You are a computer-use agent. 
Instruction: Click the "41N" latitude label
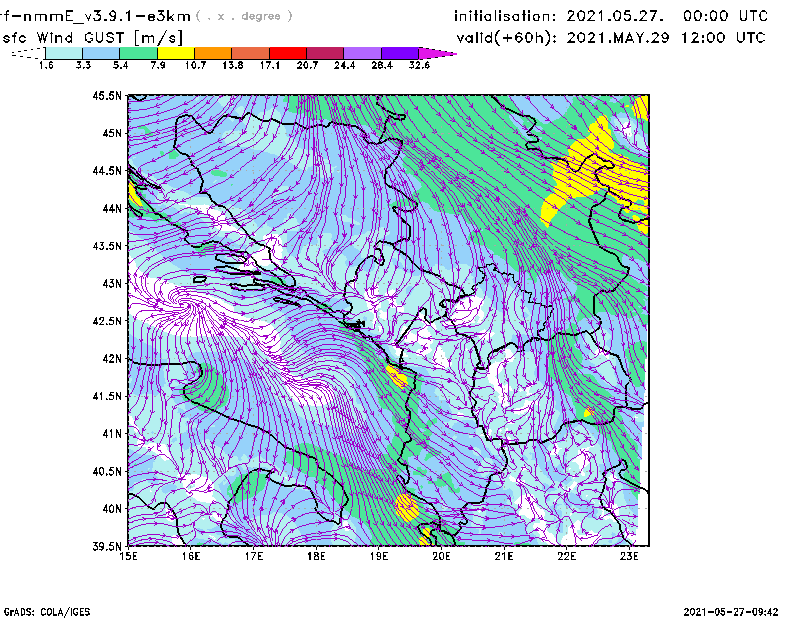pyautogui.click(x=112, y=434)
